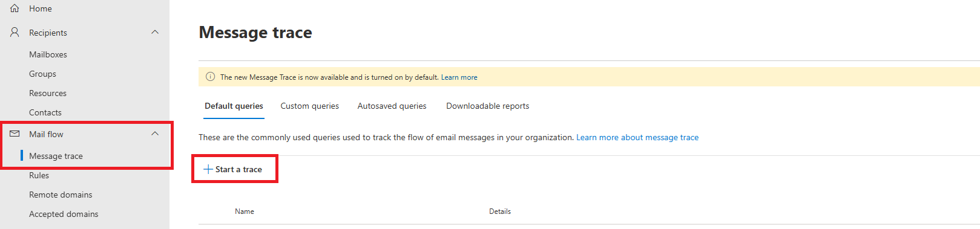Go to Groups in the navigation
This screenshot has width=980, height=229.
(42, 74)
